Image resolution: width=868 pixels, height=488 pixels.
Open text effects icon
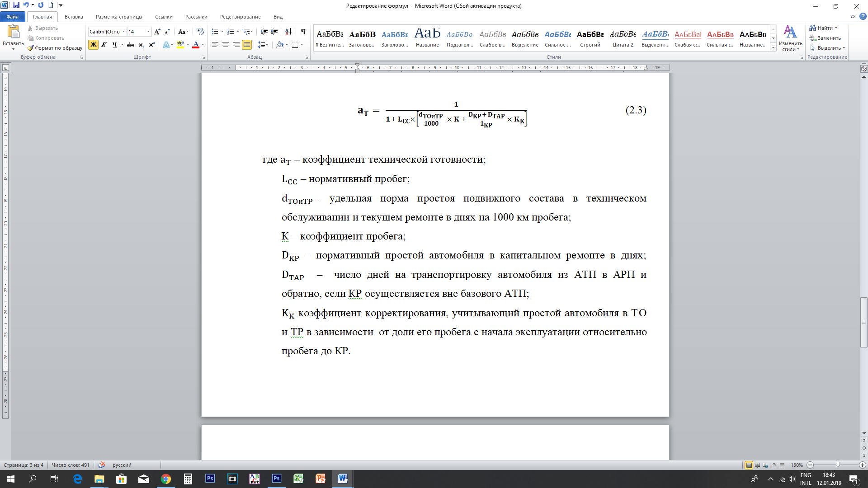166,45
